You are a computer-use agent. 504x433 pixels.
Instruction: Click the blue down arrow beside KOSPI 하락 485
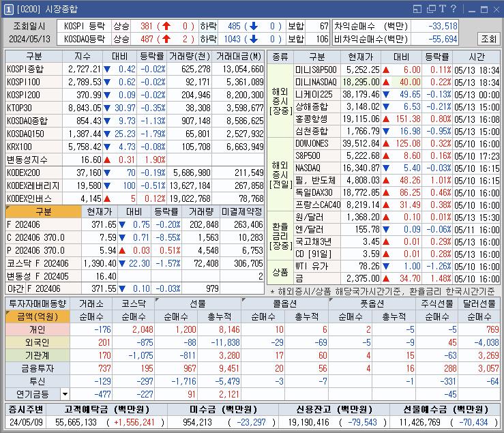pyautogui.click(x=253, y=26)
